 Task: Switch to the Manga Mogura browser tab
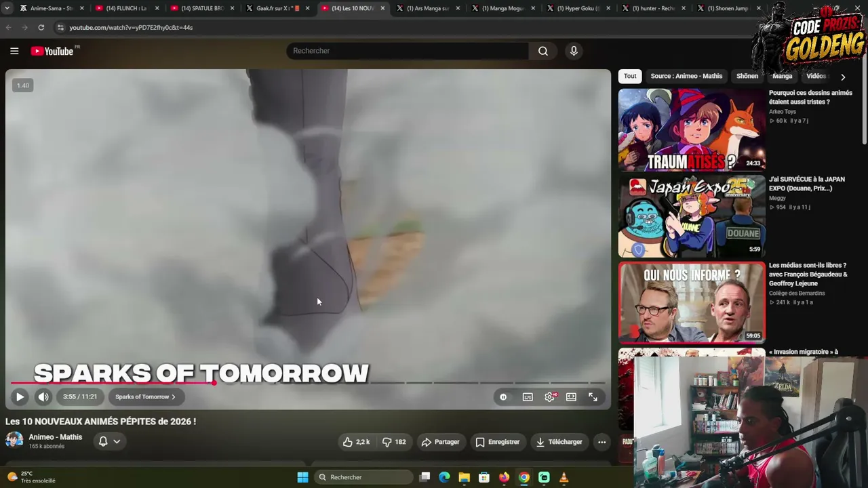(x=502, y=8)
